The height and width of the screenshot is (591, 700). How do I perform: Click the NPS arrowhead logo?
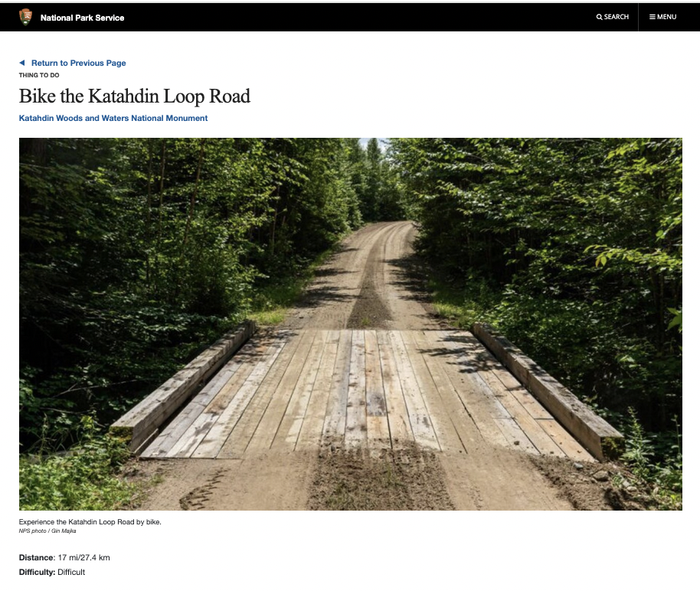coord(25,17)
